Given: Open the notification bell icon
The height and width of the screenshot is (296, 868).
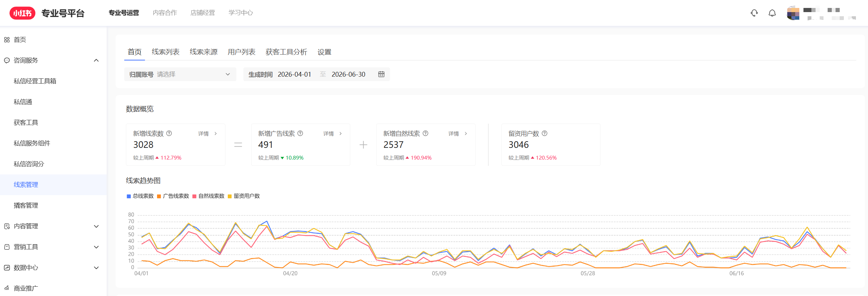Looking at the screenshot, I should tap(772, 13).
